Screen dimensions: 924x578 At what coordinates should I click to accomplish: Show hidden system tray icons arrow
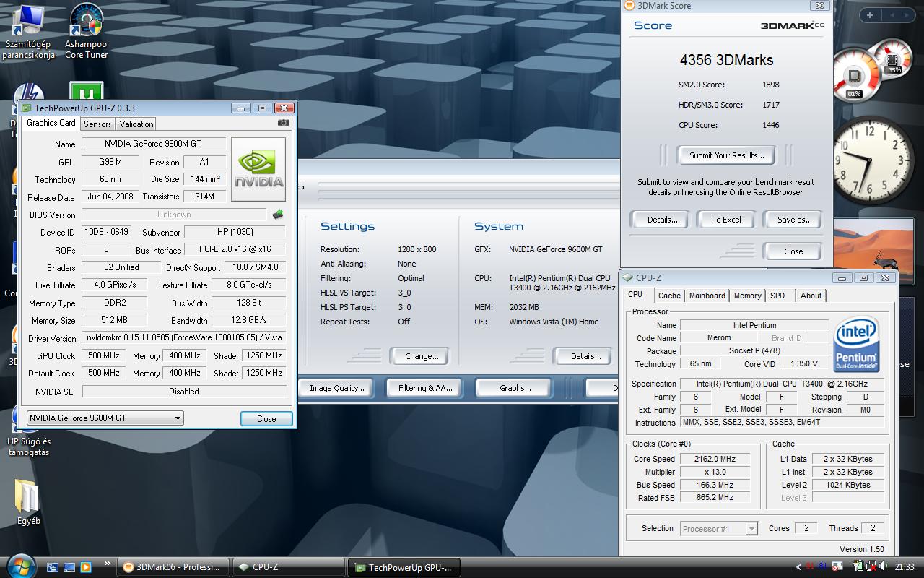coord(798,567)
